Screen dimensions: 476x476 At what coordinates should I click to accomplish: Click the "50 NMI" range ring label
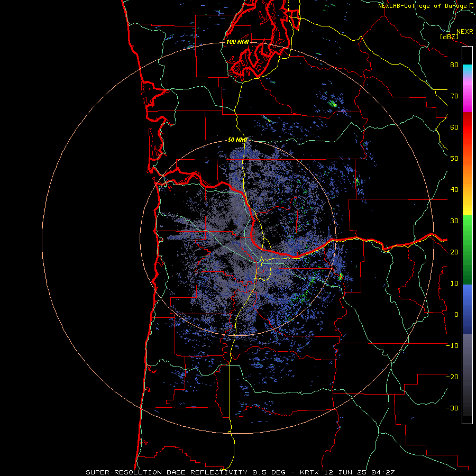(237, 140)
